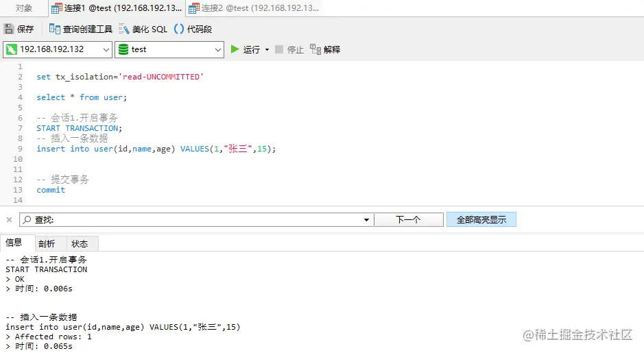Click line number 14 in the gutter
644x353 pixels.
18,200
